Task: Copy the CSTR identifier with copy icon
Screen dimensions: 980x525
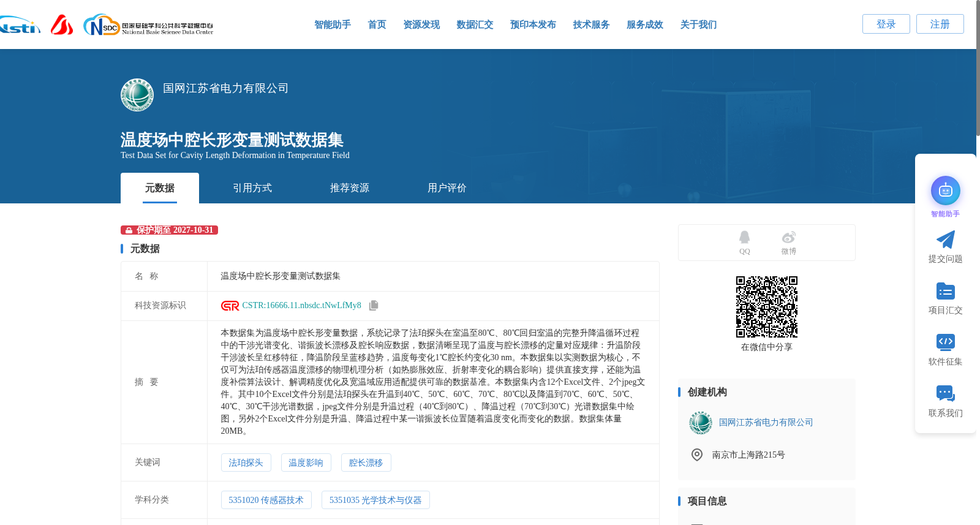Action: (374, 305)
